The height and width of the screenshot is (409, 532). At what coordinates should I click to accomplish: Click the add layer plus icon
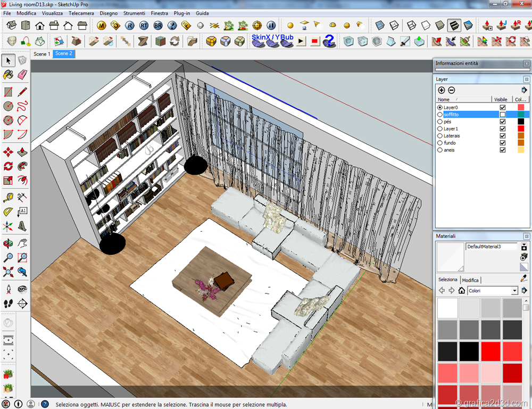click(x=442, y=91)
